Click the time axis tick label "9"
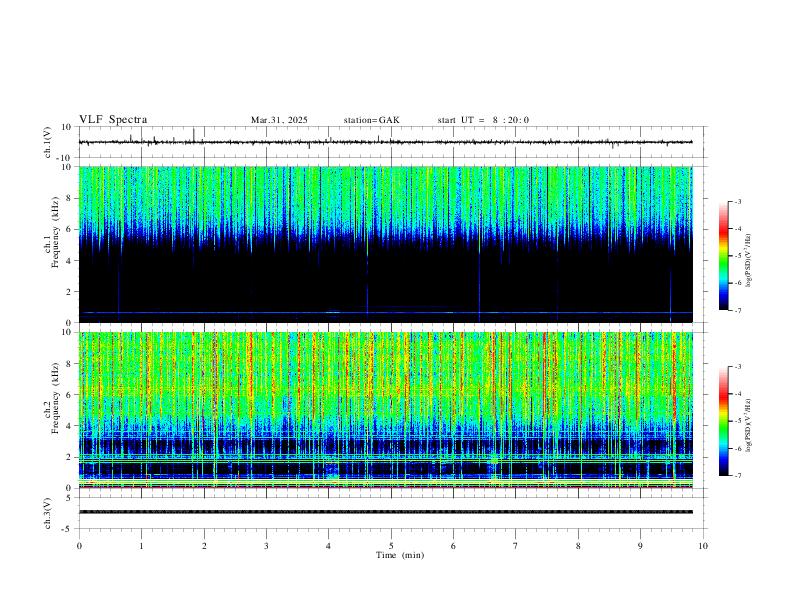The image size is (792, 612). [x=640, y=546]
